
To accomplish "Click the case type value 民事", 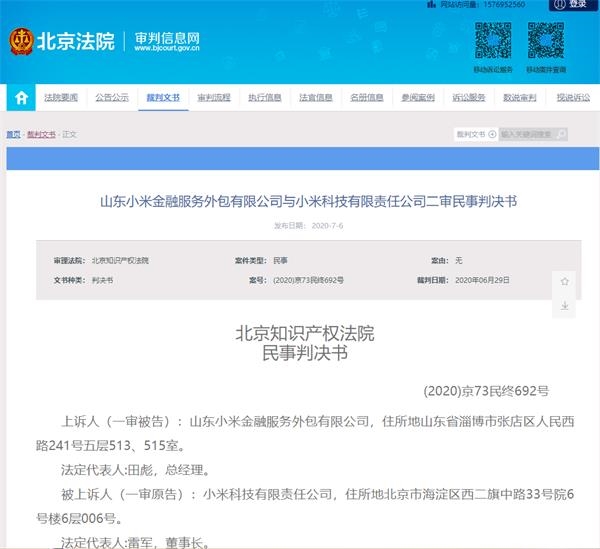I will click(280, 261).
